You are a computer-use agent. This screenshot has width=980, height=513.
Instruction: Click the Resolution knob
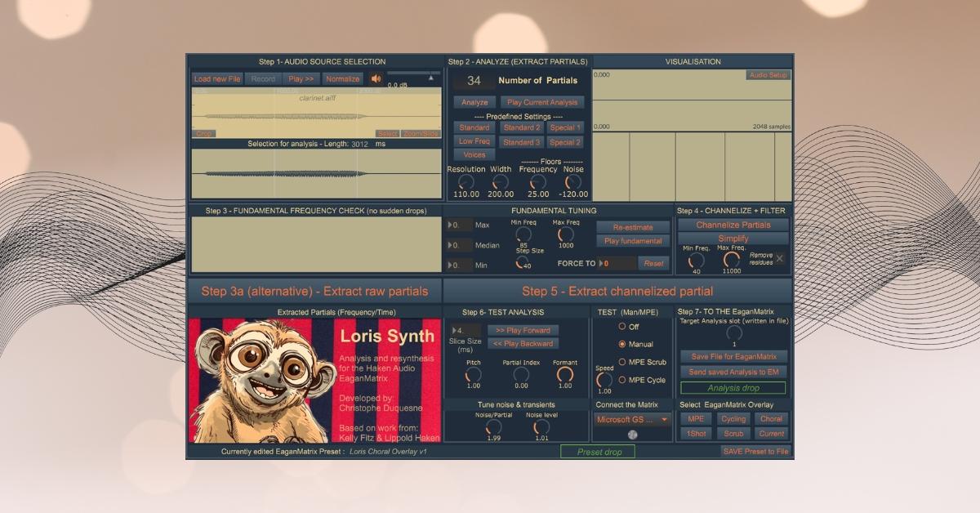coord(465,181)
